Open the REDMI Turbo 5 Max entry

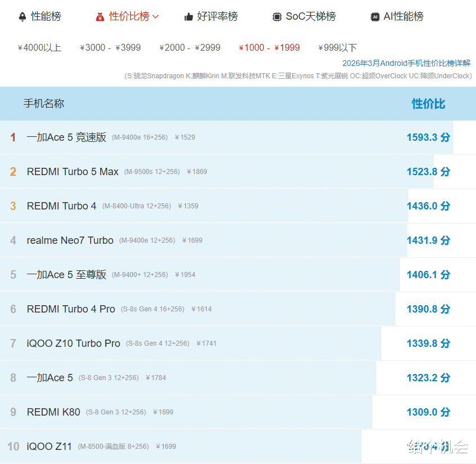[73, 171]
